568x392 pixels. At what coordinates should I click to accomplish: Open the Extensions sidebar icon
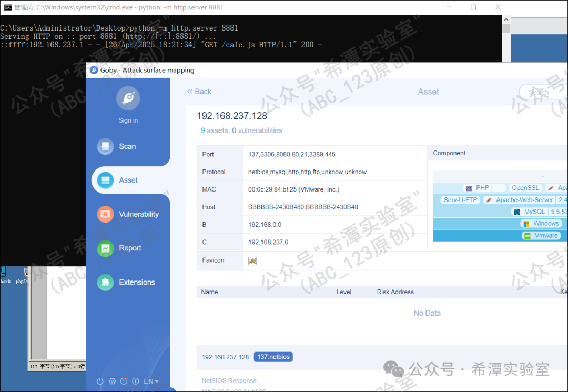click(105, 282)
